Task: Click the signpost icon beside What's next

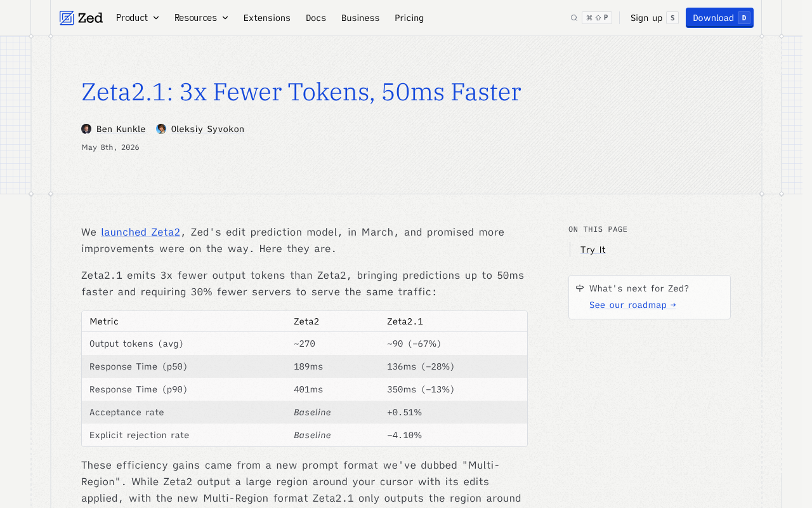Action: (580, 288)
